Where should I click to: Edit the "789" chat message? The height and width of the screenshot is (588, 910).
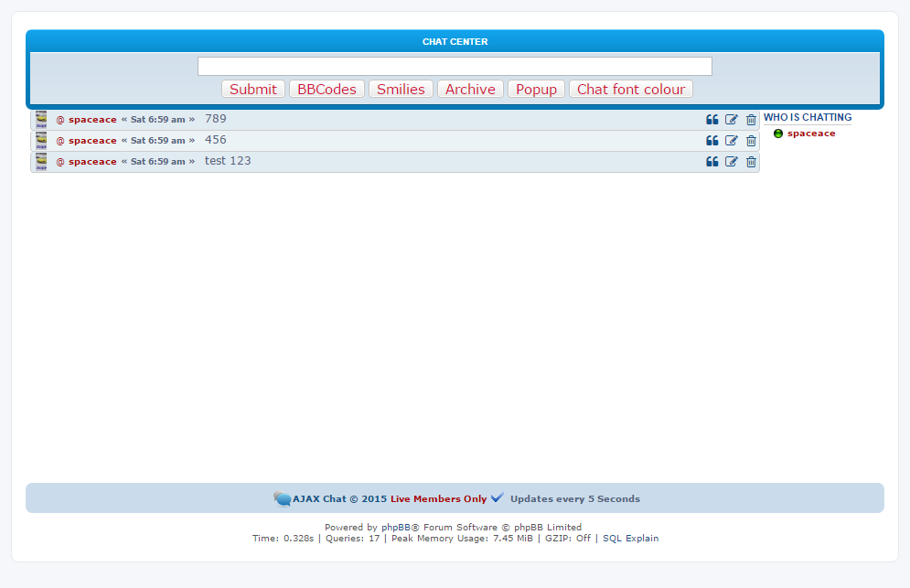coord(732,120)
